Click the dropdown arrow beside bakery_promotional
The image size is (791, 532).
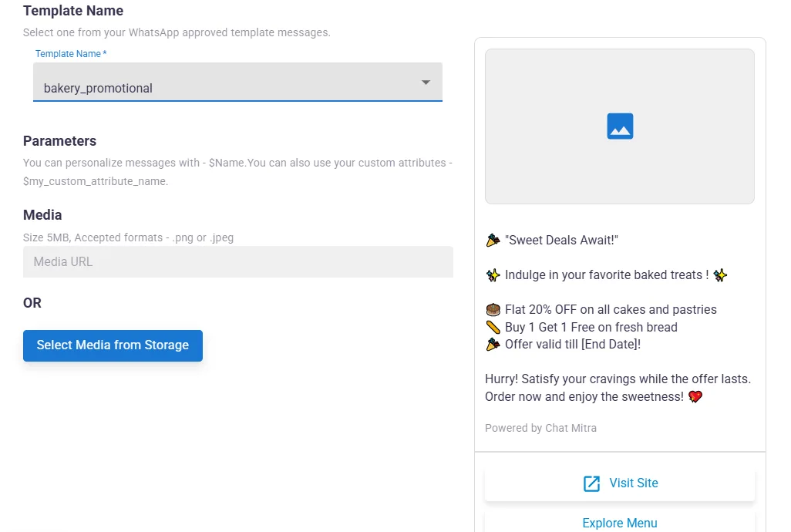click(426, 82)
